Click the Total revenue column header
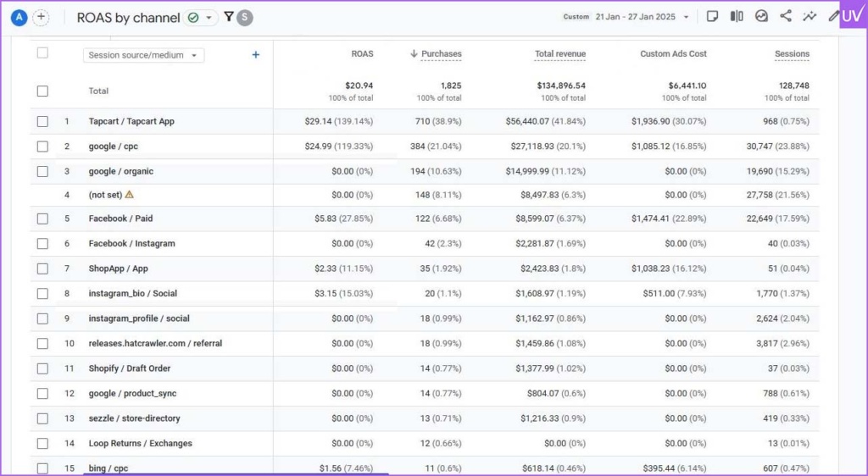The height and width of the screenshot is (476, 868). click(559, 54)
